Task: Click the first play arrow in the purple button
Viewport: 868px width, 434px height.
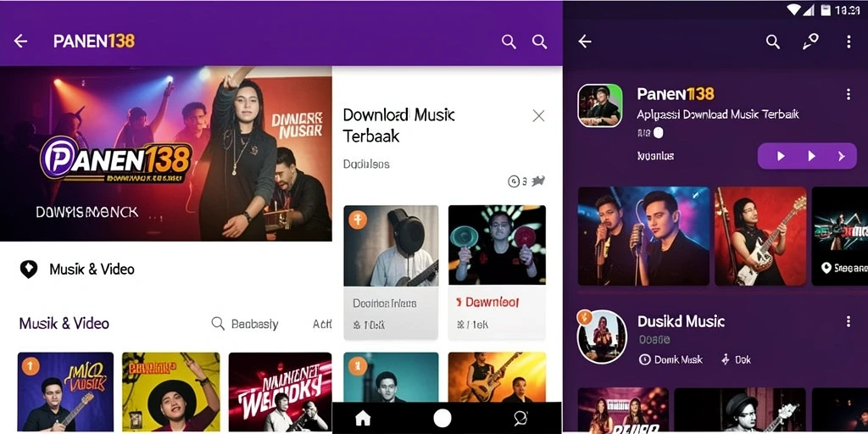Action: (781, 156)
